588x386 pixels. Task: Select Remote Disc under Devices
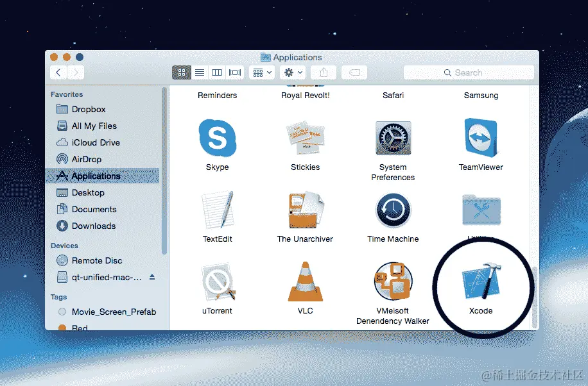click(x=102, y=260)
